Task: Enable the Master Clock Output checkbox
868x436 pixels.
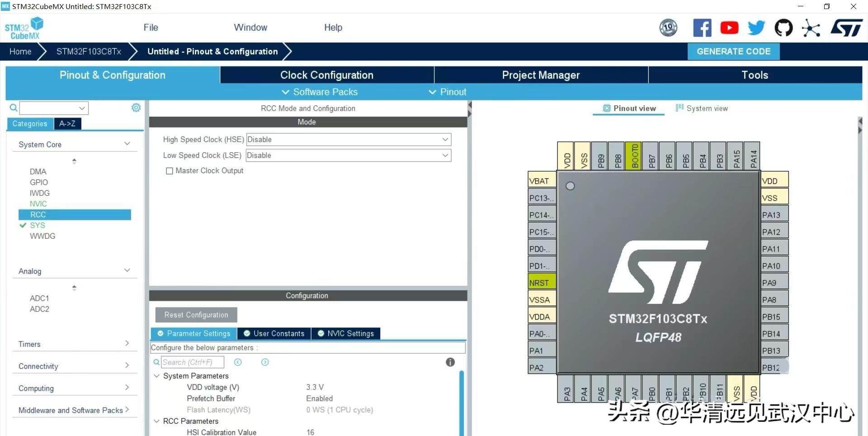Action: (x=170, y=171)
